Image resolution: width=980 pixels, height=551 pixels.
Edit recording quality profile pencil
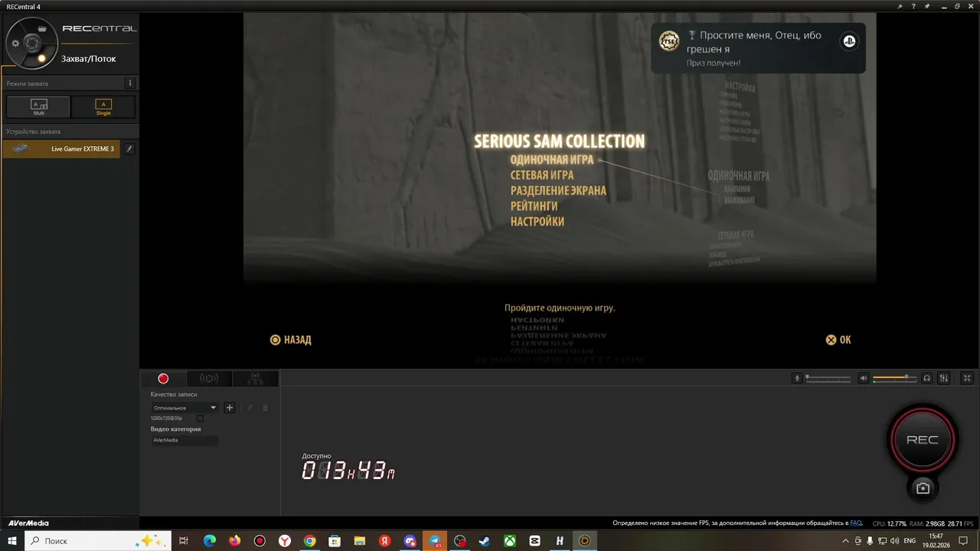(x=250, y=408)
